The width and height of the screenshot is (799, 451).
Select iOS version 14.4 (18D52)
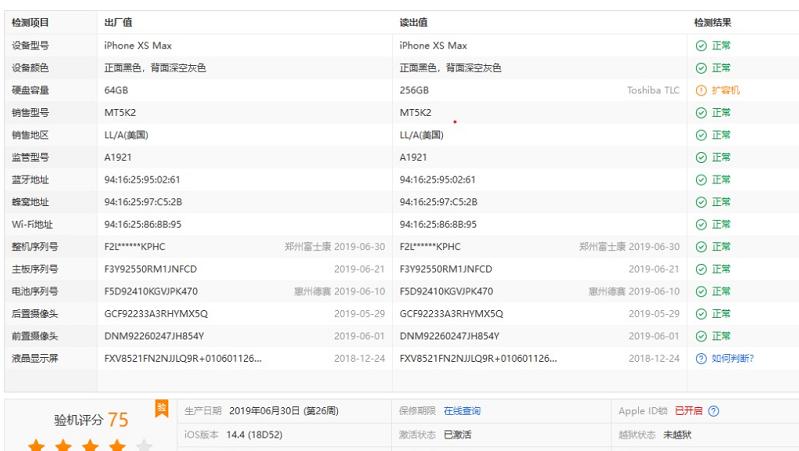254,435
